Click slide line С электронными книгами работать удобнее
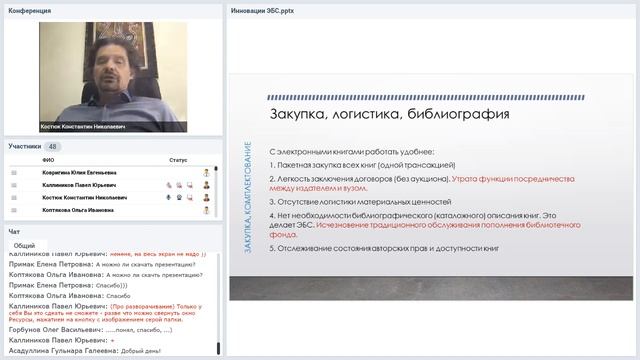The image size is (640, 360). click(352, 152)
